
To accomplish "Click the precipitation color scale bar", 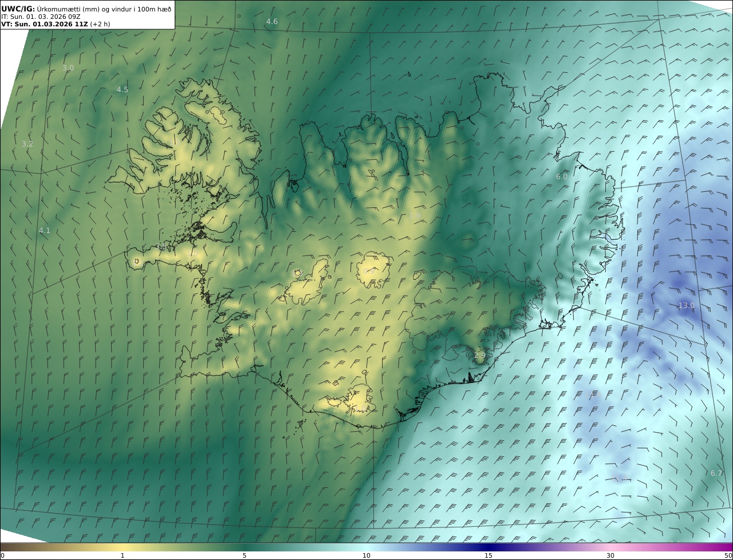I will 366,547.
